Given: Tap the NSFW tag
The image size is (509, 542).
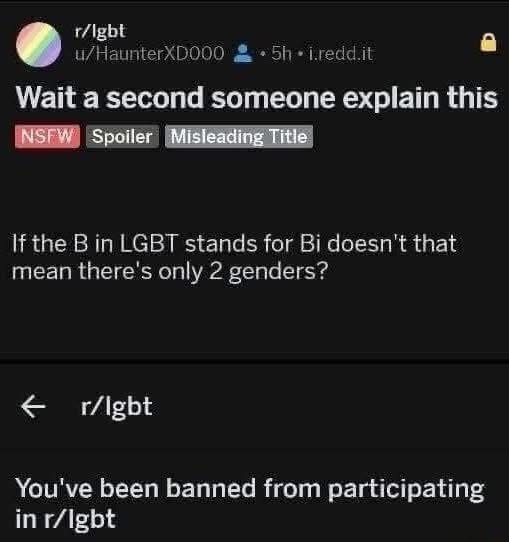Looking at the screenshot, I should point(47,136).
